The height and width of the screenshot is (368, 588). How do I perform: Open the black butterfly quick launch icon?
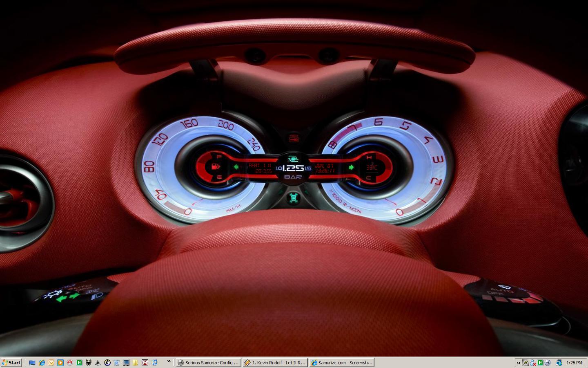coord(88,362)
